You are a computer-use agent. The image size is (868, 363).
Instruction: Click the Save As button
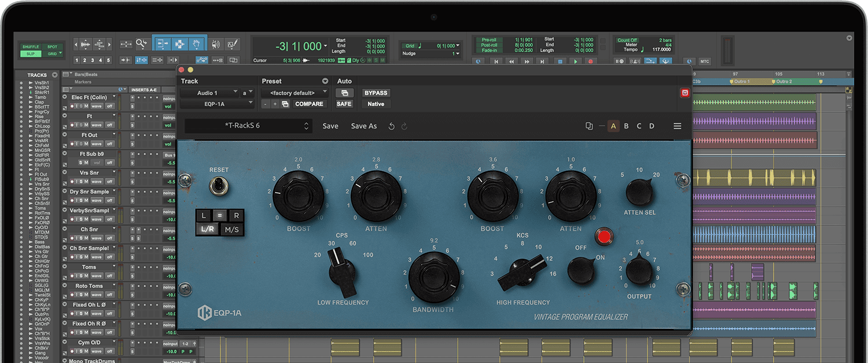(363, 126)
